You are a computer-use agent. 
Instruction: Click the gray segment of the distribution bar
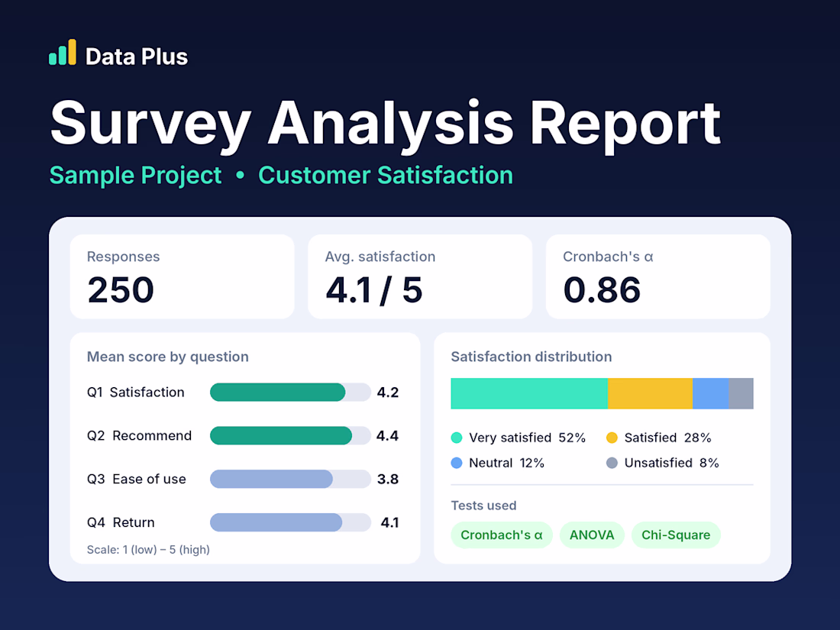(741, 394)
